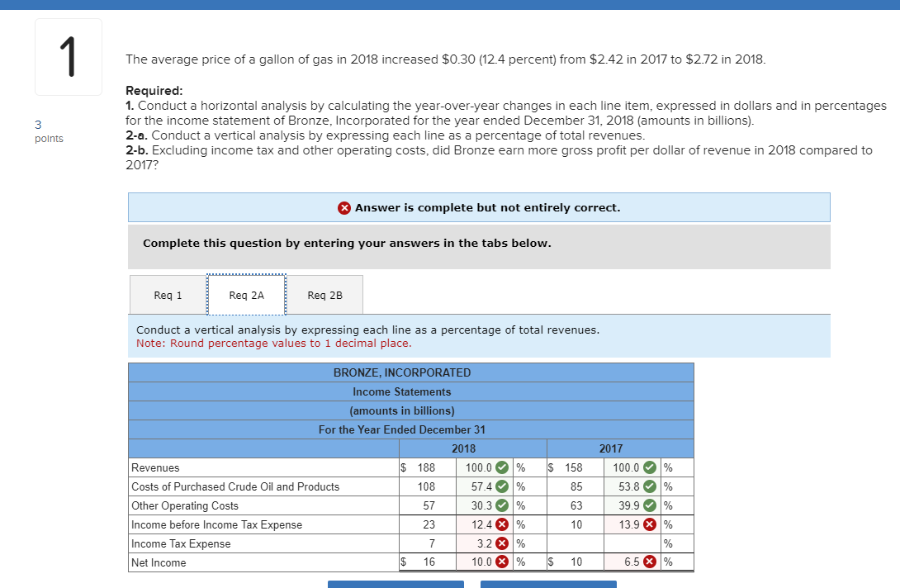The image size is (900, 588).
Task: Click the 'Note: Round percentage values' red note
Action: pyautogui.click(x=274, y=344)
